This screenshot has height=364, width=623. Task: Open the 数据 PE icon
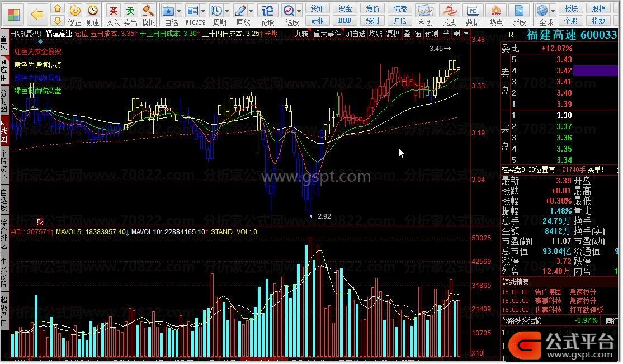[473, 11]
